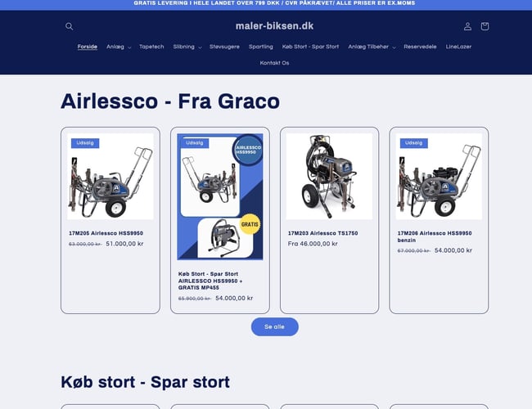Go to maler-biksen.dk site logo

(x=274, y=26)
